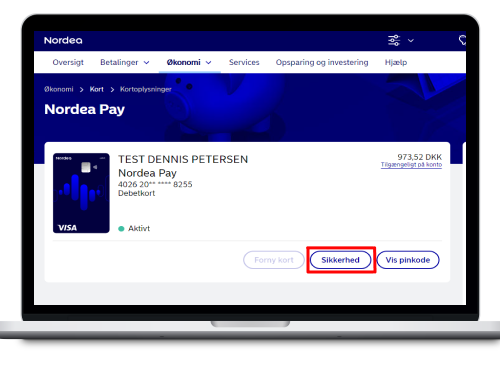500x380 pixels.
Task: Click the Vis pinkode button
Action: point(408,260)
